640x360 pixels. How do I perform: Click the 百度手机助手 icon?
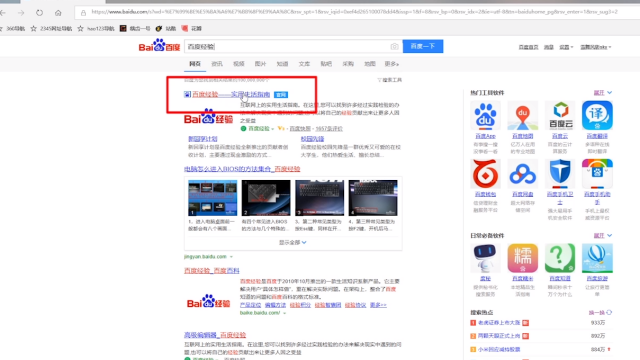coord(597,174)
